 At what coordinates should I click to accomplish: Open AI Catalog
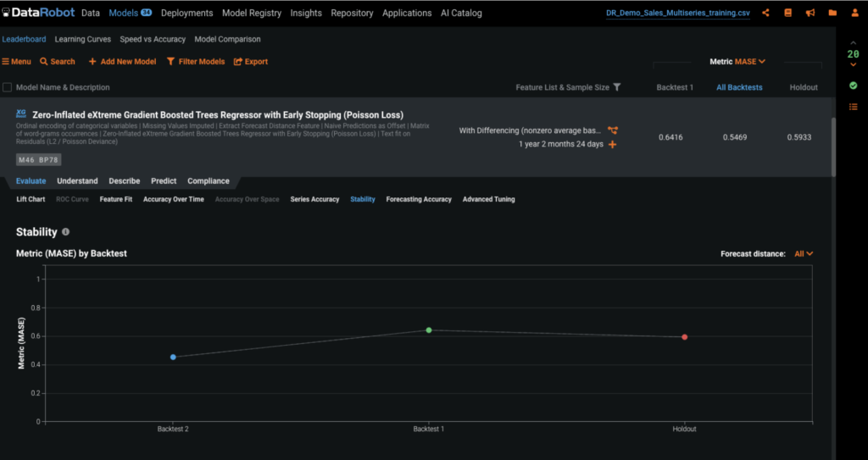[x=461, y=13]
